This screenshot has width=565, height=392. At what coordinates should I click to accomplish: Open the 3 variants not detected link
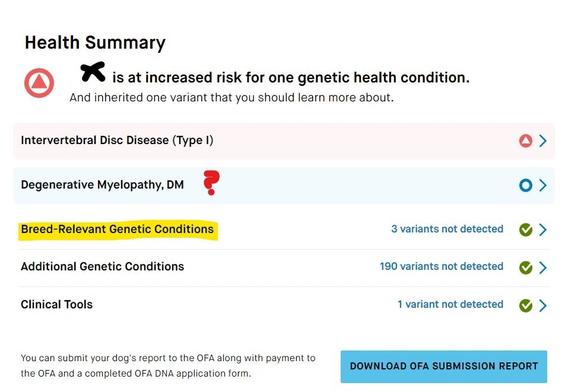click(447, 229)
